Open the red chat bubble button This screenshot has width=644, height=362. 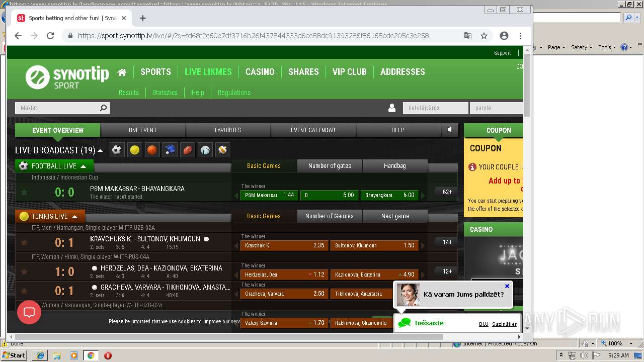29,313
